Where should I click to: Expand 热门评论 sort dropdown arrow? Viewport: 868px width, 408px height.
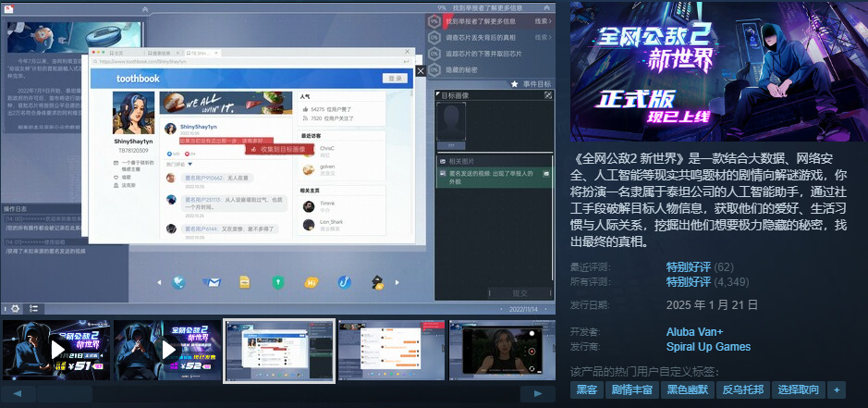[189, 164]
